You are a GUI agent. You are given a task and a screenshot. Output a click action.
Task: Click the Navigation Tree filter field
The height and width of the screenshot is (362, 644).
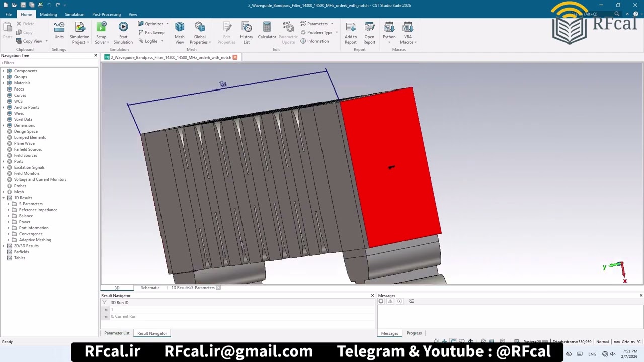point(49,63)
